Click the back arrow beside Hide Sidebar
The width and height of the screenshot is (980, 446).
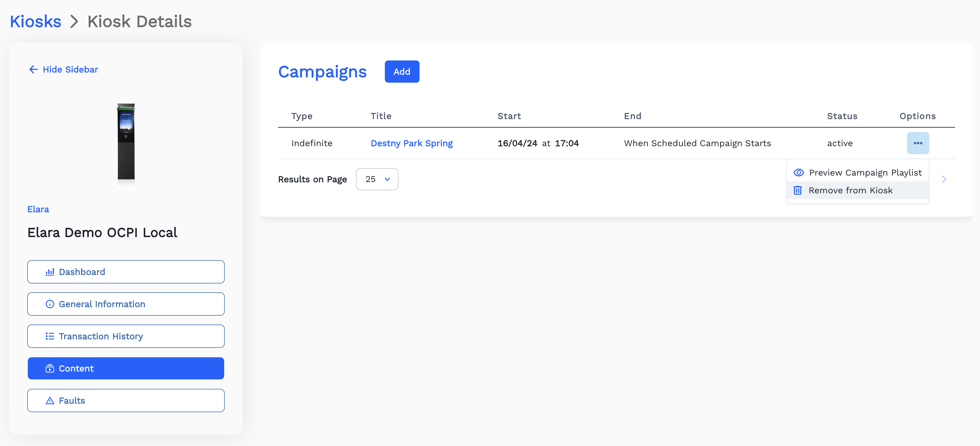pyautogui.click(x=34, y=69)
